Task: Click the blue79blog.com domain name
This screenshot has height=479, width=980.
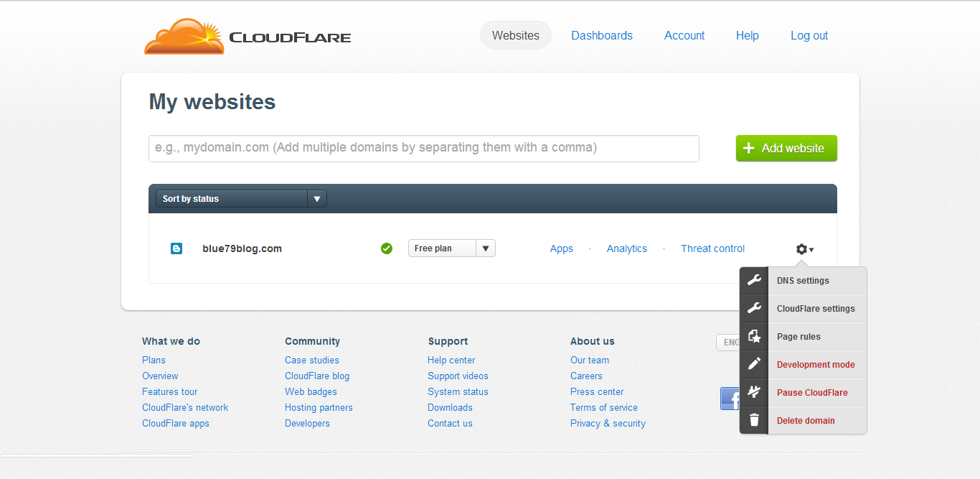Action: pos(242,248)
